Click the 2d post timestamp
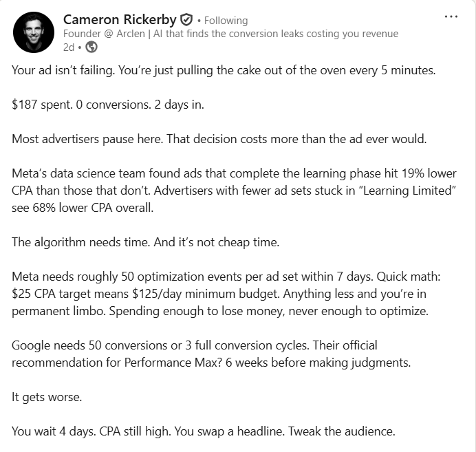Screen dimensions: 476x452 tap(68, 47)
